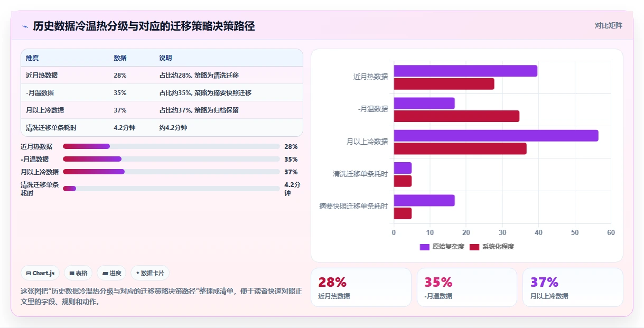Click the icon inside the Chart.js chip
Viewport: 644px width, 328px height.
[x=29, y=273]
